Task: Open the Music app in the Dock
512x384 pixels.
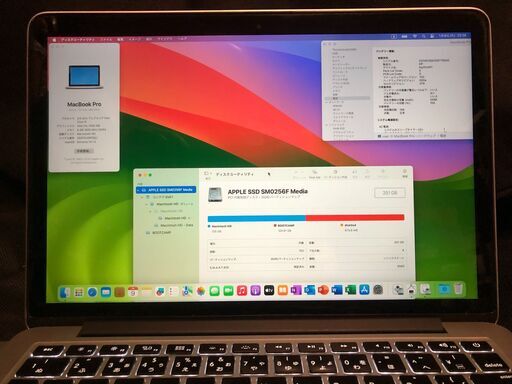Action: (242, 291)
